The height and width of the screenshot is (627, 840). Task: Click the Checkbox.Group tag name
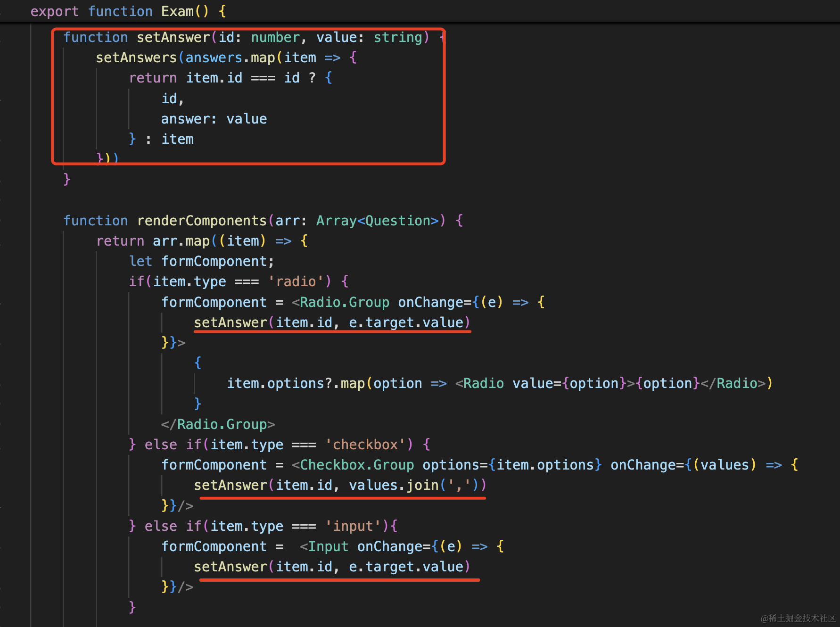pos(356,465)
